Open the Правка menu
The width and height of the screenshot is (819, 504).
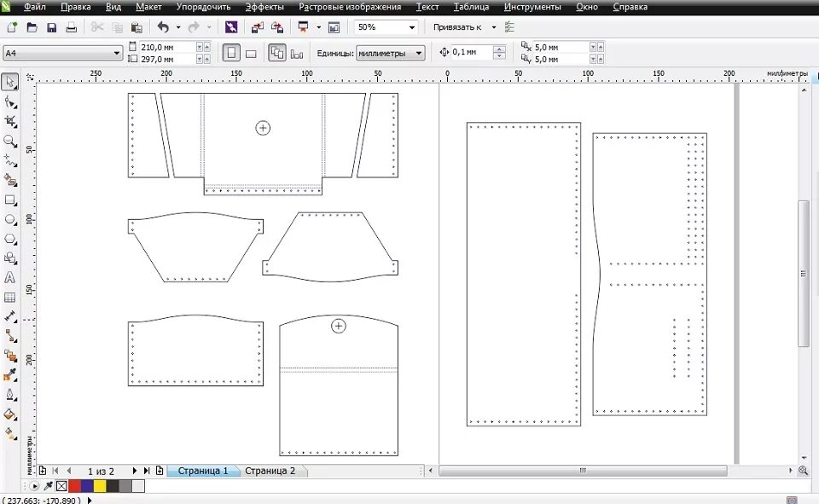coord(76,7)
